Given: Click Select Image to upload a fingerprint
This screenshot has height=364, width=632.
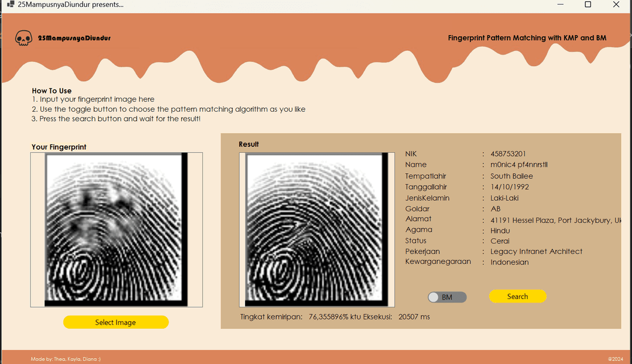Looking at the screenshot, I should point(115,322).
